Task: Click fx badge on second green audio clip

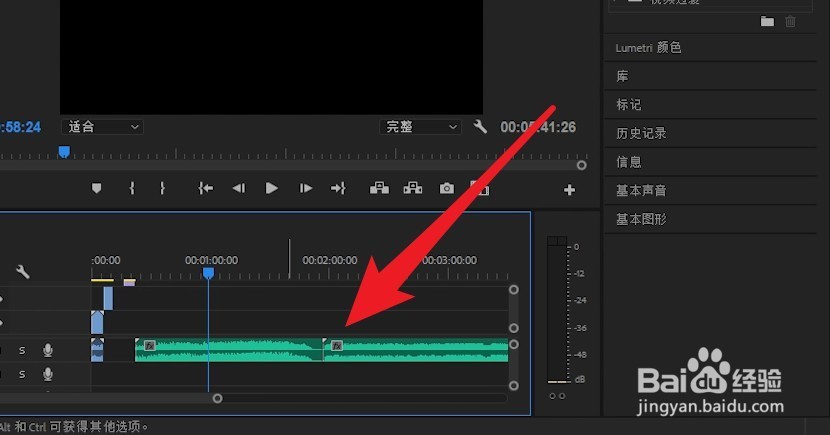Action: pyautogui.click(x=337, y=346)
